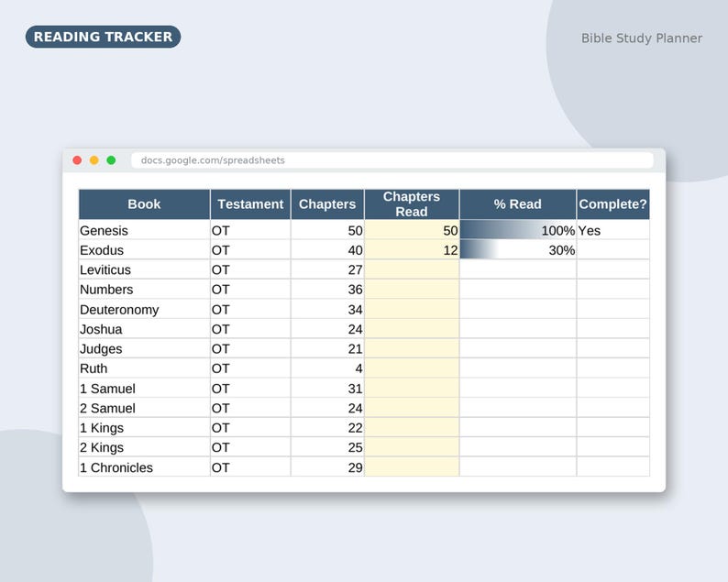Click the Chapters value 22 for 1 Kings
This screenshot has height=582, width=728.
click(327, 427)
